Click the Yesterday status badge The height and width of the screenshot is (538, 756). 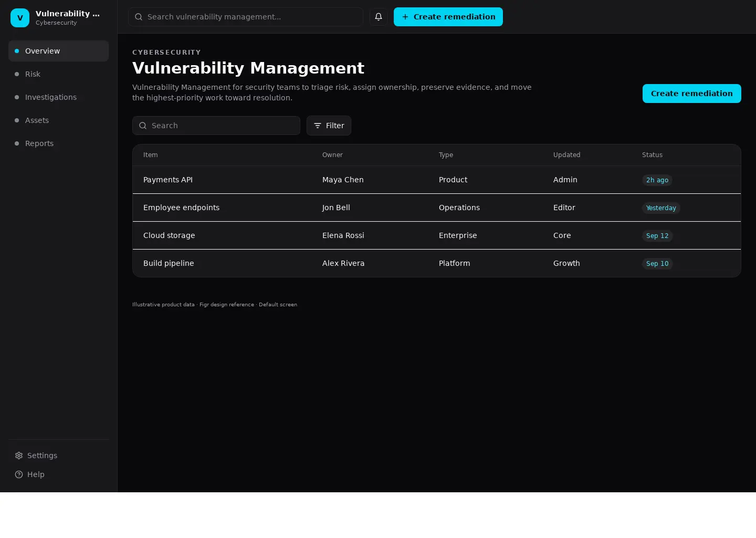click(x=661, y=208)
